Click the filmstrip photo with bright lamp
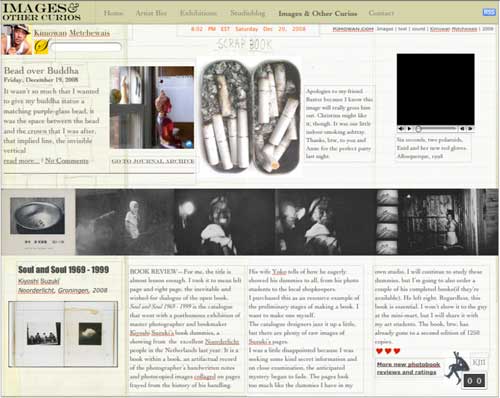The height and width of the screenshot is (398, 500). click(x=225, y=222)
